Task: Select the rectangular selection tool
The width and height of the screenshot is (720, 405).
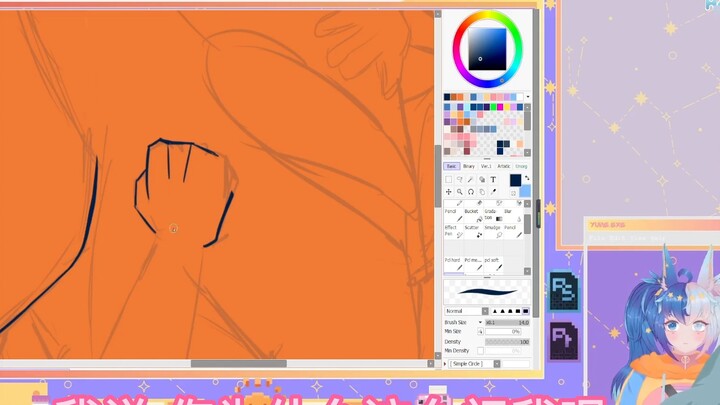Action: [449, 180]
